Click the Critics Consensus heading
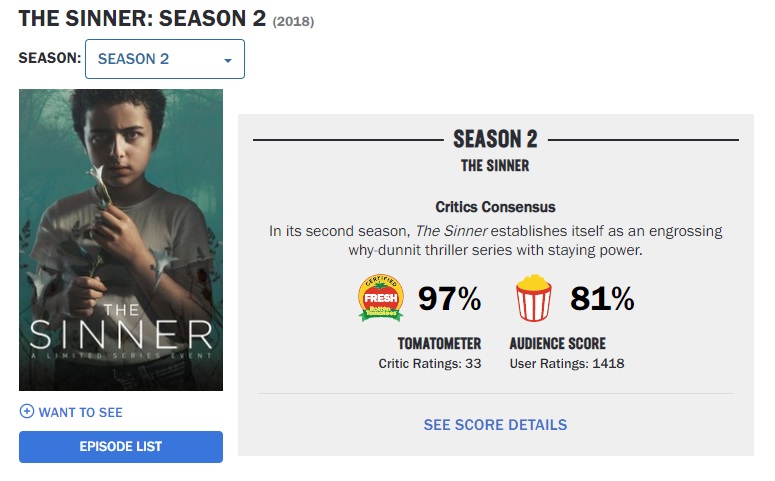775x481 pixels. click(x=495, y=207)
